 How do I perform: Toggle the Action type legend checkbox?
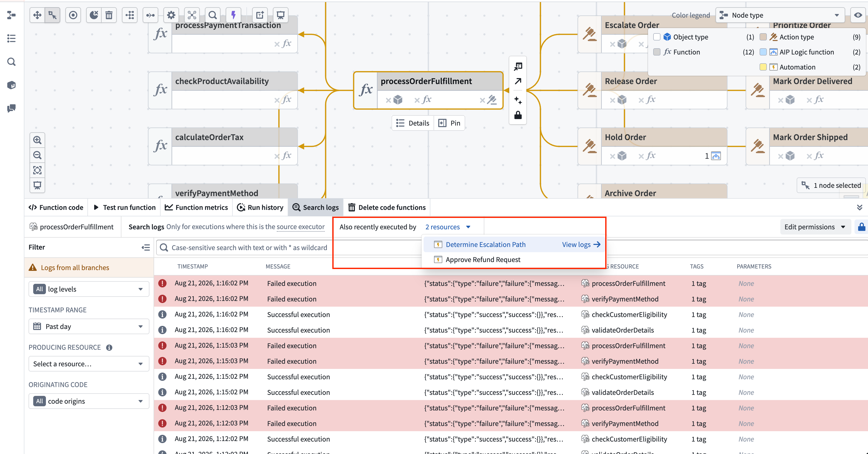[763, 37]
